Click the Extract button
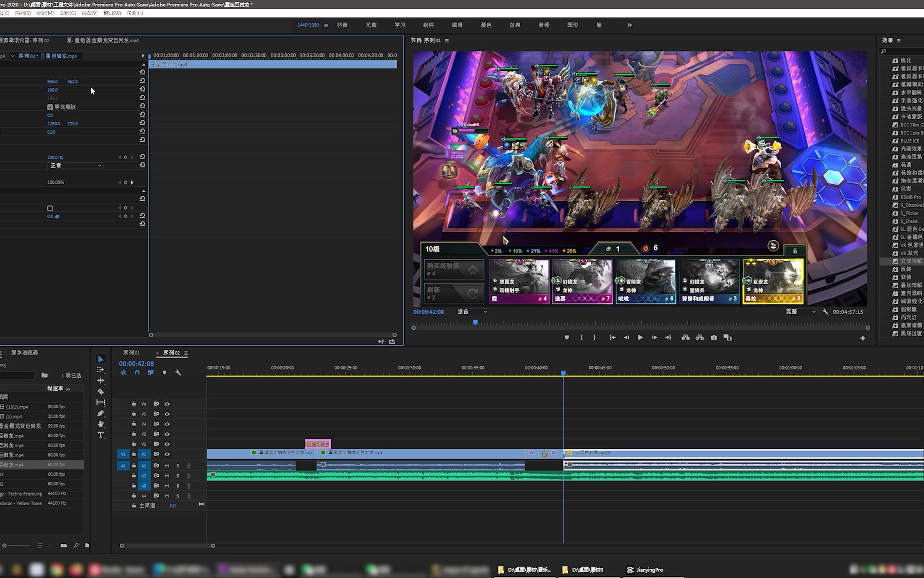Image resolution: width=924 pixels, height=578 pixels. 699,338
